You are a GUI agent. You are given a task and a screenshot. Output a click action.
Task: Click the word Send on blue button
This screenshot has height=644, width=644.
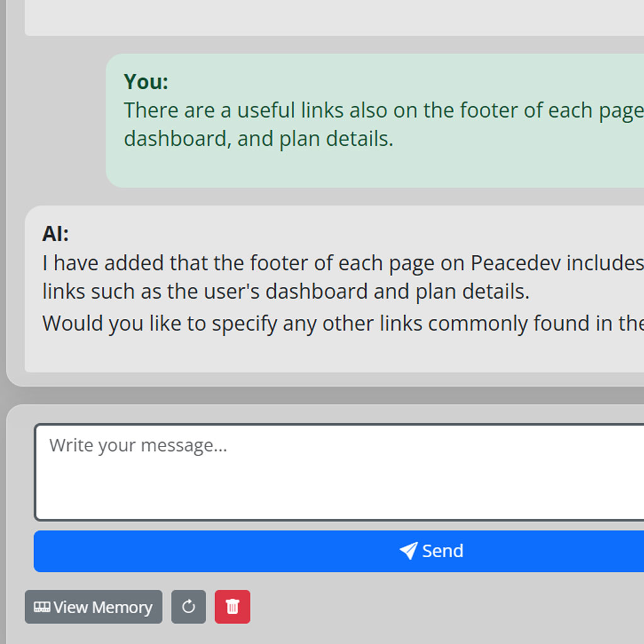(x=443, y=551)
